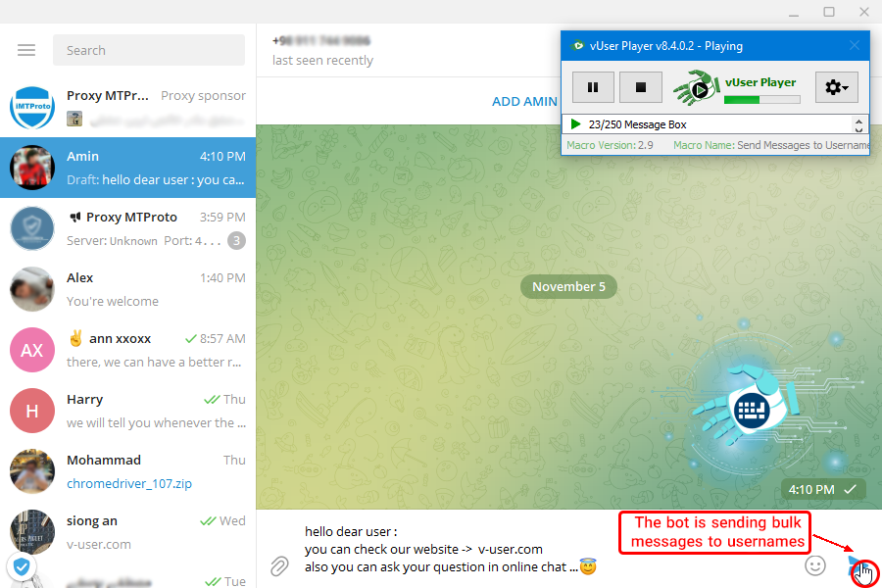Click the Search chats field
882x588 pixels.
[149, 50]
